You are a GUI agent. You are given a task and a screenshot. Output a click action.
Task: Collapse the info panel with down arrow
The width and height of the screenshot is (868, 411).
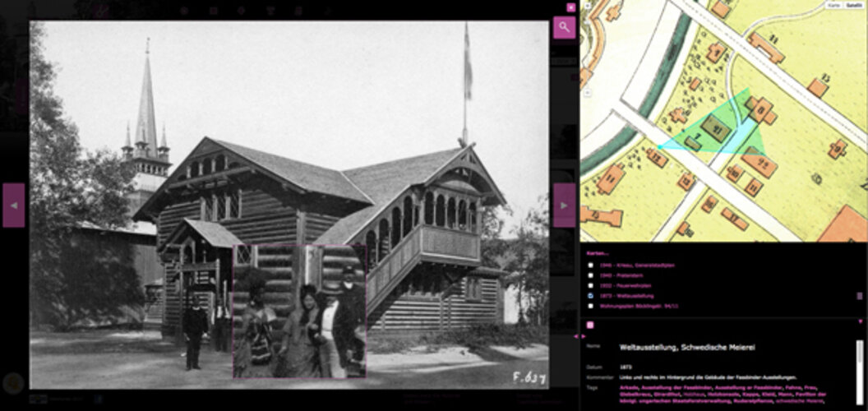pyautogui.click(x=861, y=321)
